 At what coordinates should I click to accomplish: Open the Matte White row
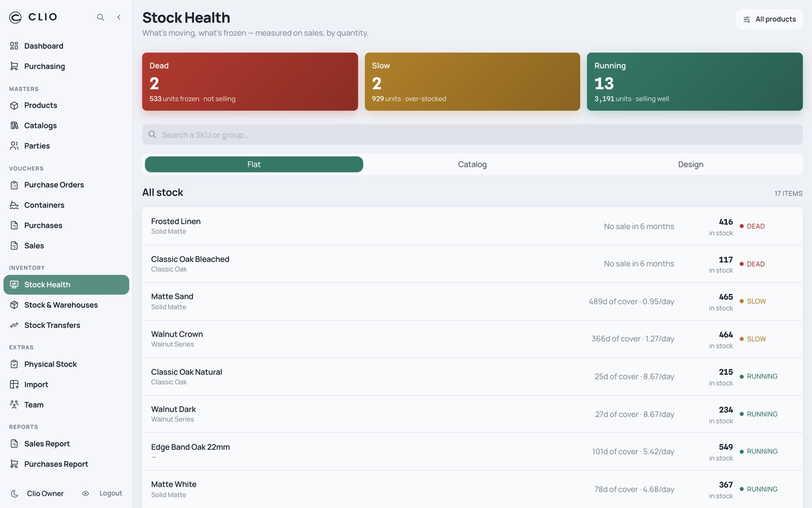tap(472, 489)
